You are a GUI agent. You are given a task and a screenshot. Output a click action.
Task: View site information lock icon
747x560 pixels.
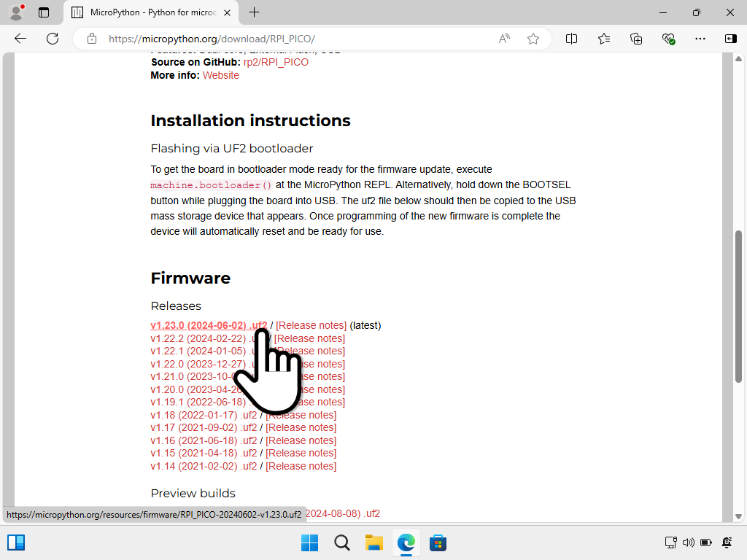point(92,39)
